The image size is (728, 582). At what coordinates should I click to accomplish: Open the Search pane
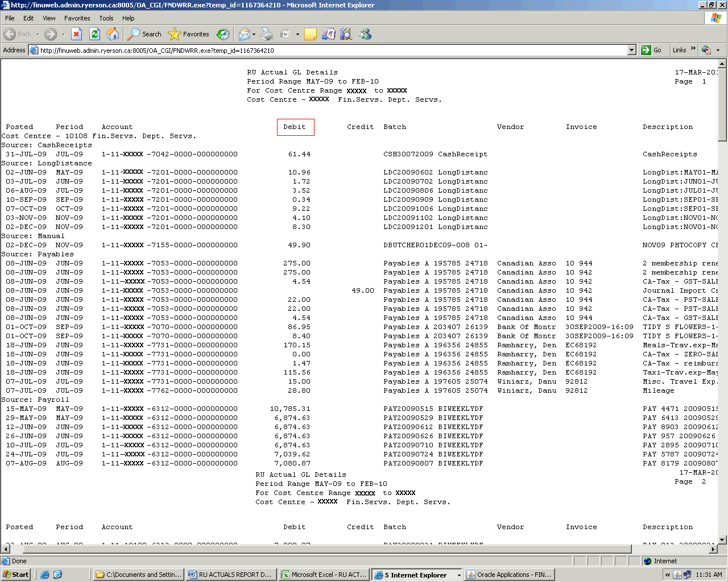144,34
